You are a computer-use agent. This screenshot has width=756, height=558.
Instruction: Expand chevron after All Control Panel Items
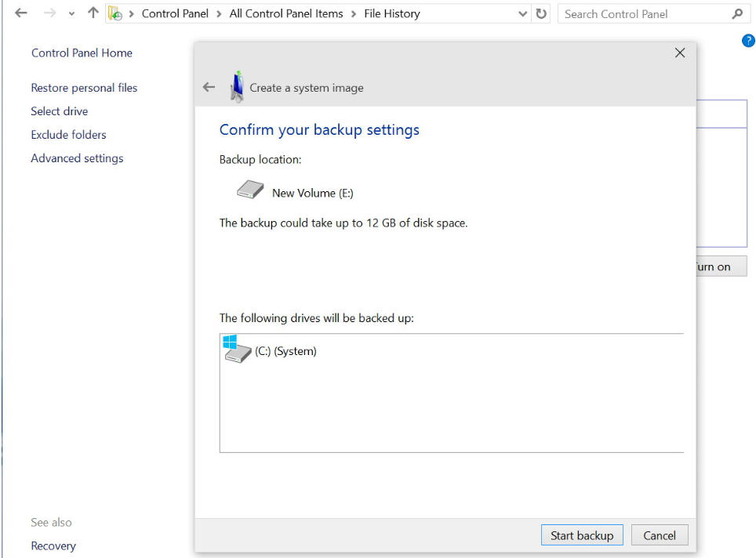pos(354,14)
